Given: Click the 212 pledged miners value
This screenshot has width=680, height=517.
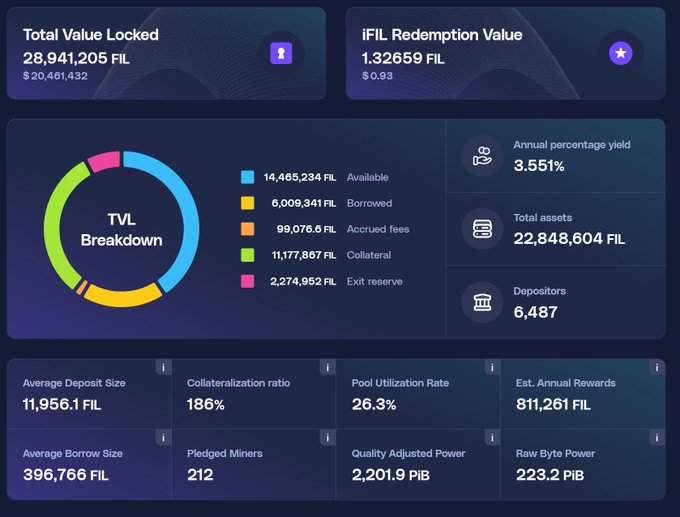Looking at the screenshot, I should (x=200, y=474).
